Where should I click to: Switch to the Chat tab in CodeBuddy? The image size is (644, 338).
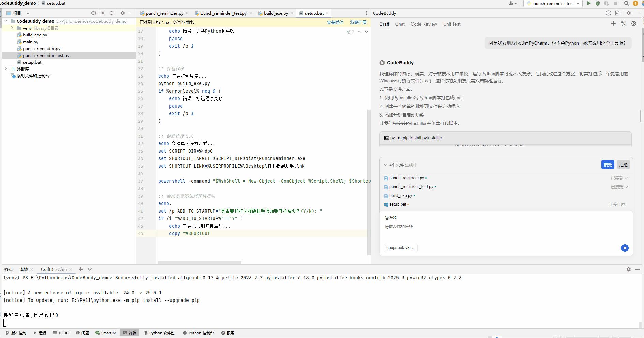click(400, 24)
